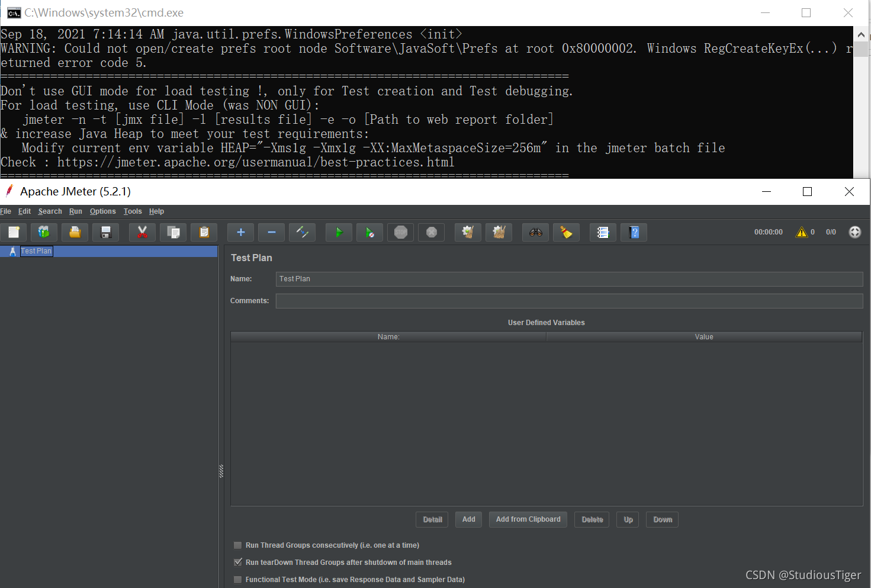871x588 pixels.
Task: Toggle enabled state with lightning icon
Action: [x=302, y=232]
